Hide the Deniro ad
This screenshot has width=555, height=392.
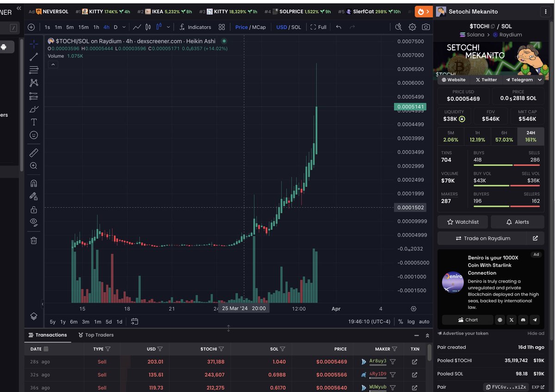(536, 333)
